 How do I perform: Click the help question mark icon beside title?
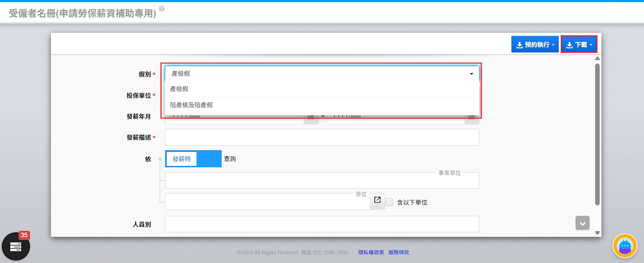[162, 8]
